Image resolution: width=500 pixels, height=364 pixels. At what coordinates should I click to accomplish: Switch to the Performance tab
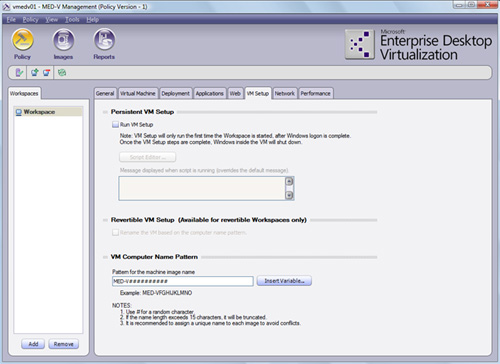[315, 94]
